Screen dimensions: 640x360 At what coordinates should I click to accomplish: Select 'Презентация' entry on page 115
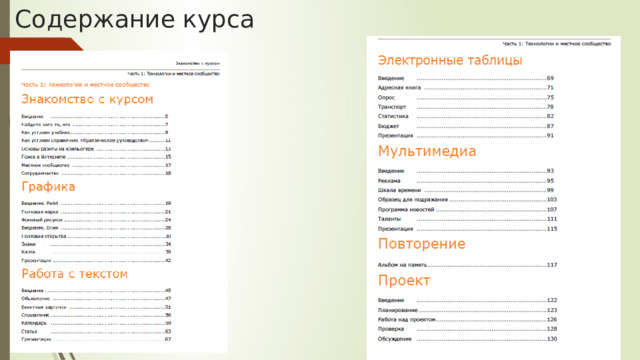467,229
